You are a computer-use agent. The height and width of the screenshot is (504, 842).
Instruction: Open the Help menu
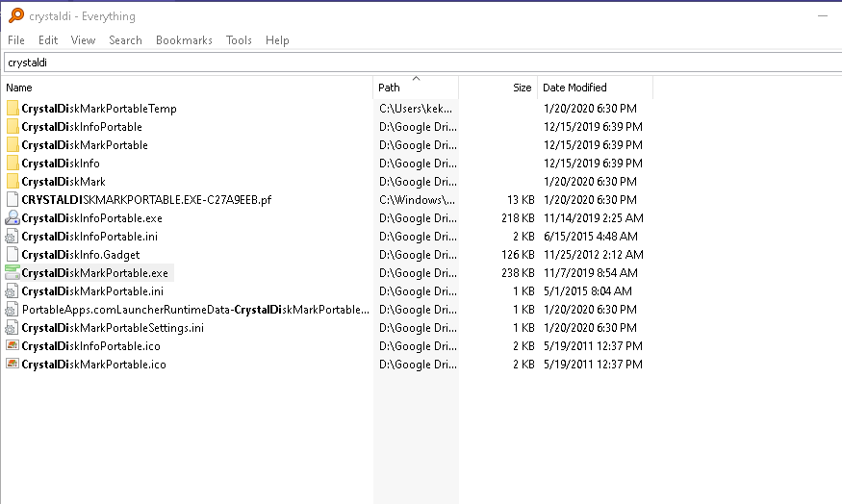coord(277,40)
